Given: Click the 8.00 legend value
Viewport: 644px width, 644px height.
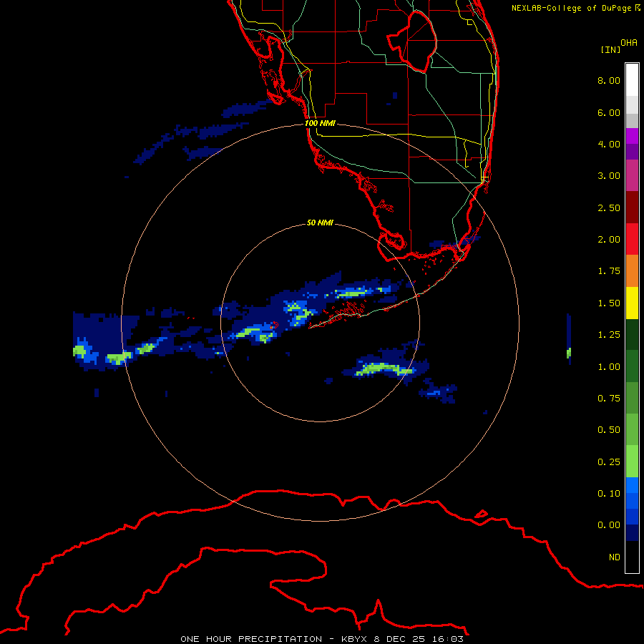Looking at the screenshot, I should tap(609, 80).
